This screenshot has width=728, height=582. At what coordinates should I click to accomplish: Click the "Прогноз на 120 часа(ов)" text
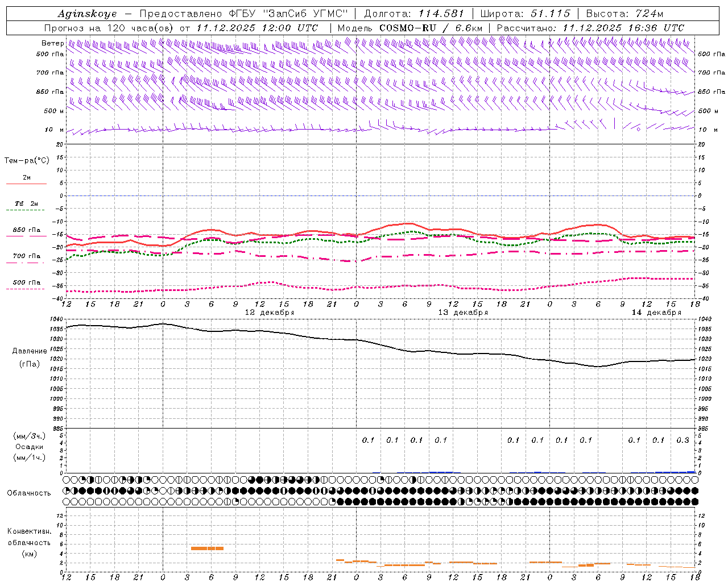click(109, 28)
